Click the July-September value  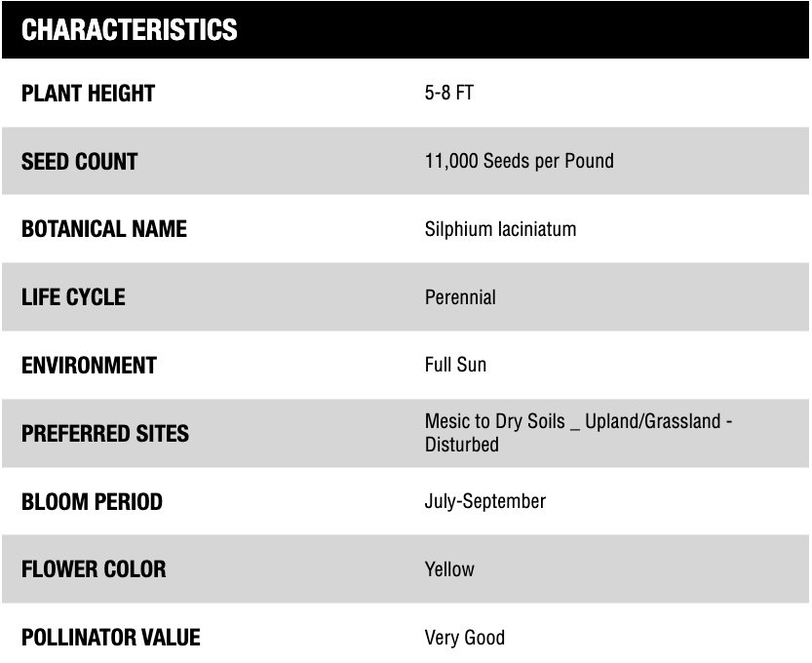click(x=484, y=501)
